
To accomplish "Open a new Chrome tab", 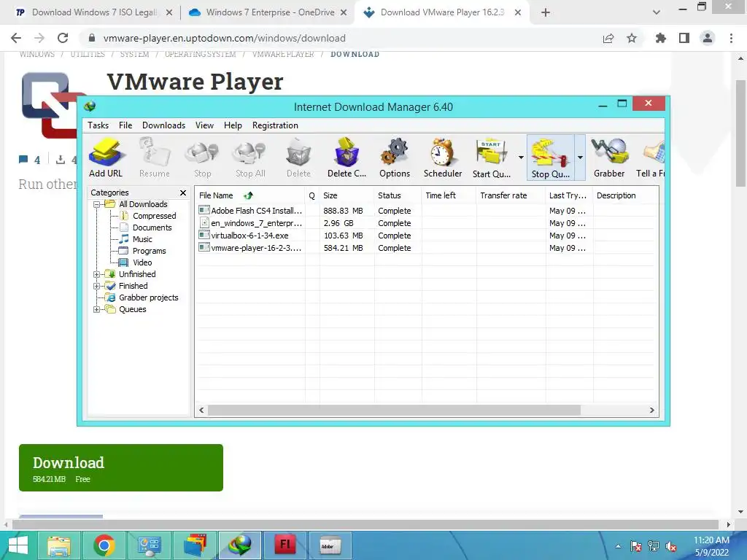I will point(546,12).
